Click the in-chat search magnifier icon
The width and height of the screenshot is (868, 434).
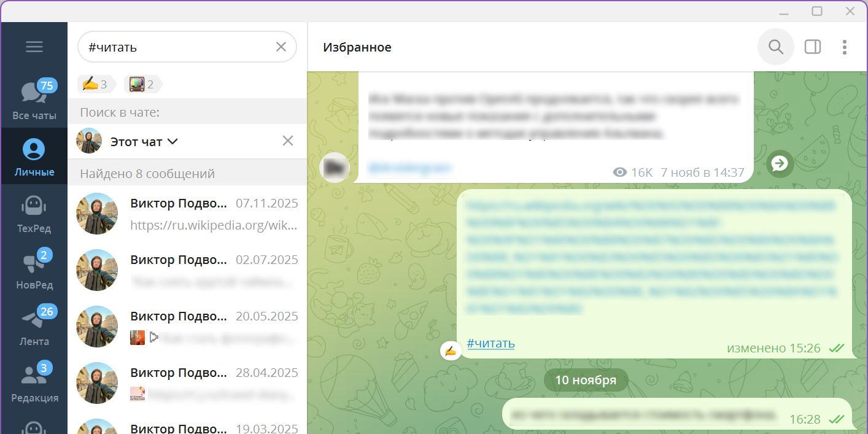775,46
